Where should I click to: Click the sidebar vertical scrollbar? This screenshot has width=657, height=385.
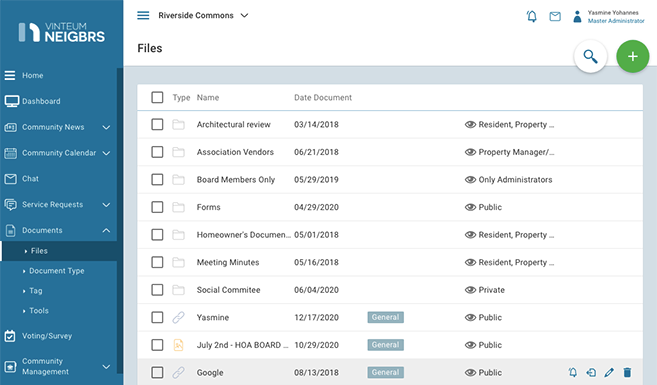[120, 220]
